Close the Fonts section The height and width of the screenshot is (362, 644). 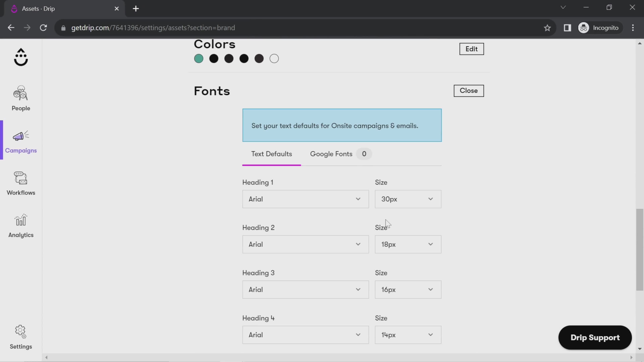tap(469, 91)
